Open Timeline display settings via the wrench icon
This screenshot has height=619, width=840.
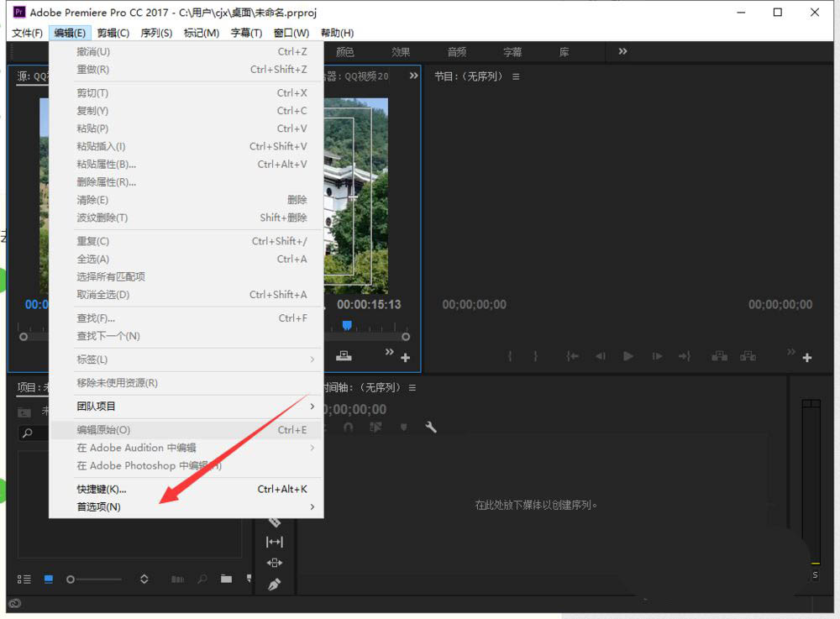point(431,428)
